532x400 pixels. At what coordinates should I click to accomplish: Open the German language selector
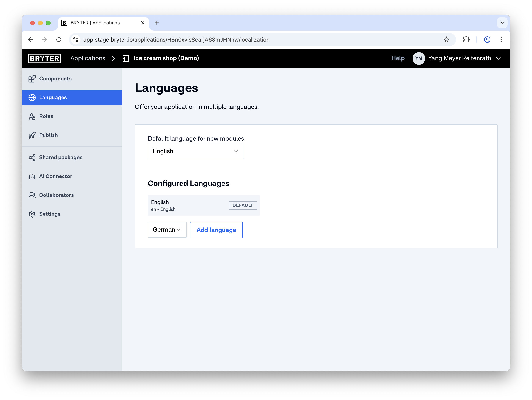coord(167,230)
